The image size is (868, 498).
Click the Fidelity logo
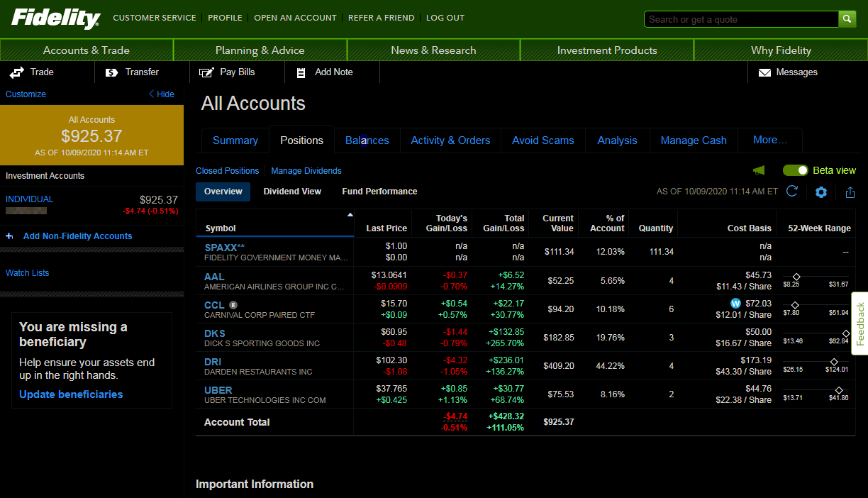[55, 18]
